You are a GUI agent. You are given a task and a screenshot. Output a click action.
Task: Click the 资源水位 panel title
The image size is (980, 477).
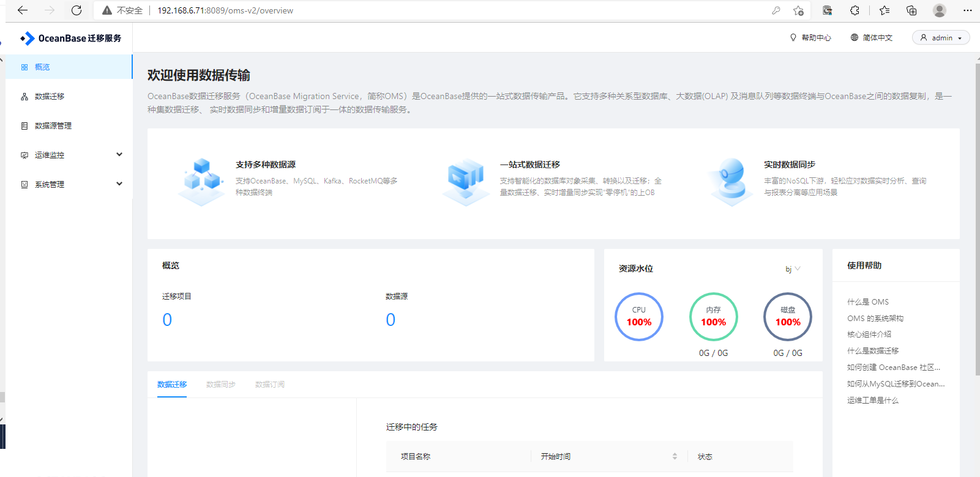tap(636, 269)
